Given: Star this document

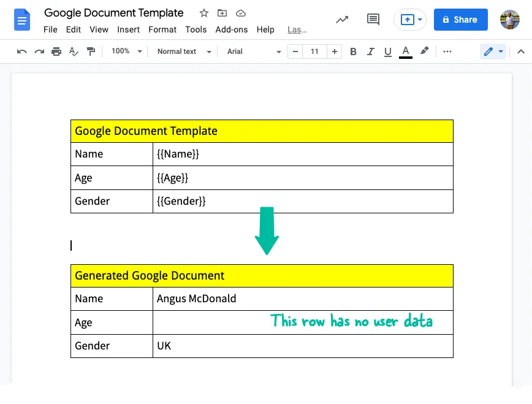Looking at the screenshot, I should pos(203,13).
